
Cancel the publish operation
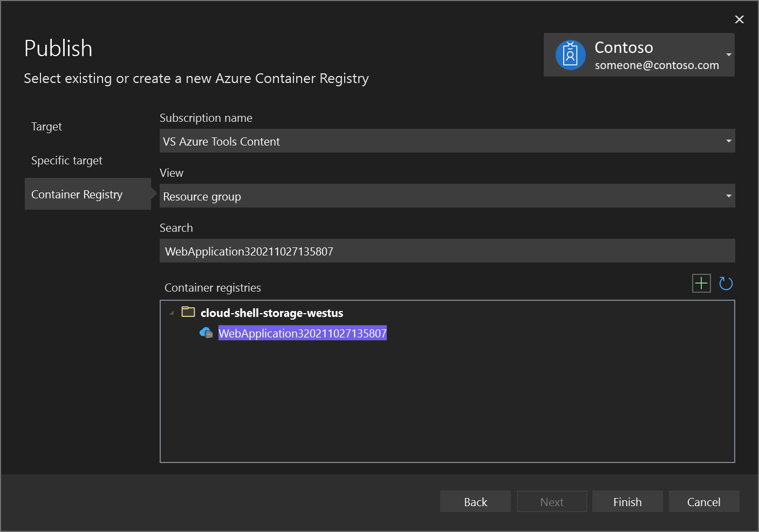click(x=703, y=501)
